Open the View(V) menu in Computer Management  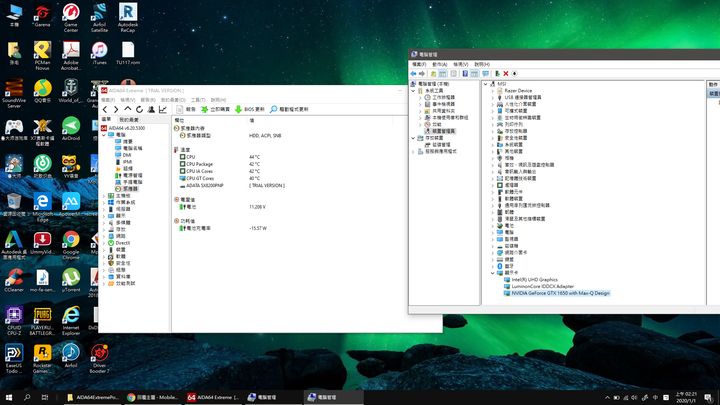[461, 64]
